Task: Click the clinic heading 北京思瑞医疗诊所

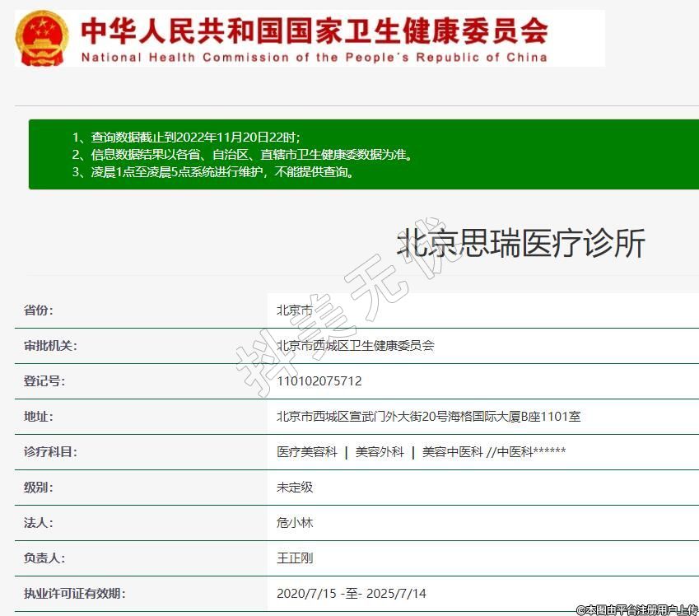Action: 520,244
